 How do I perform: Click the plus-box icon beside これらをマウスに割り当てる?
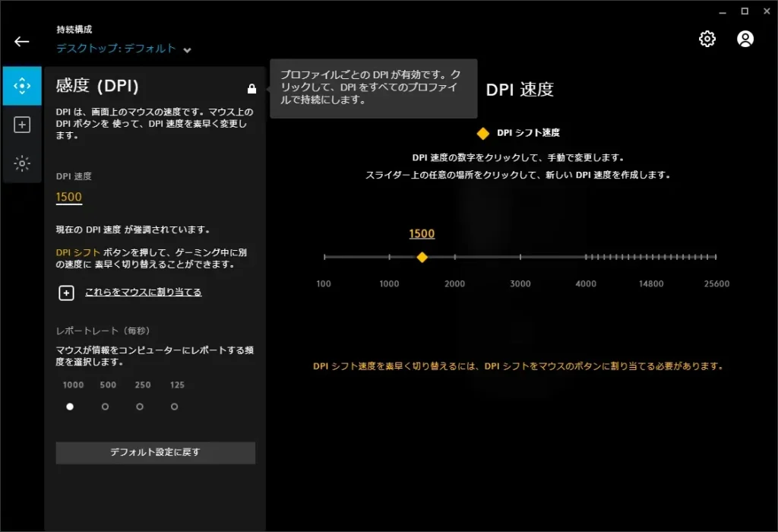tap(66, 293)
